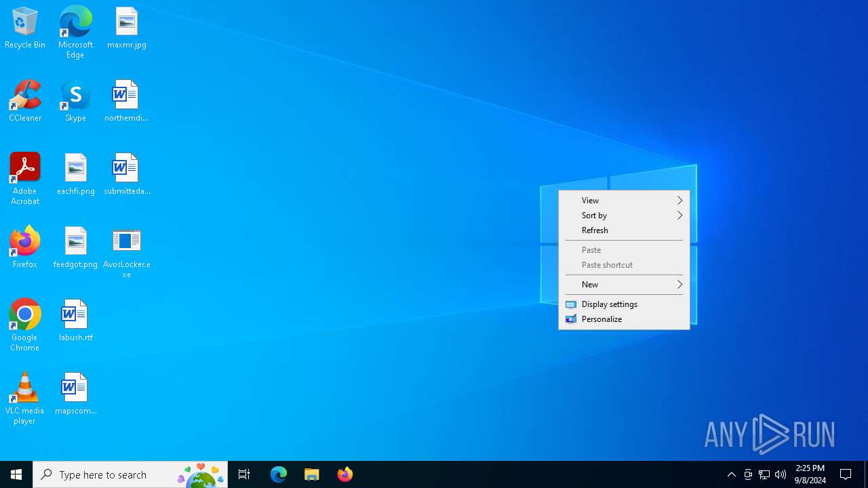Show hidden system tray icons
Image resolution: width=868 pixels, height=488 pixels.
732,474
